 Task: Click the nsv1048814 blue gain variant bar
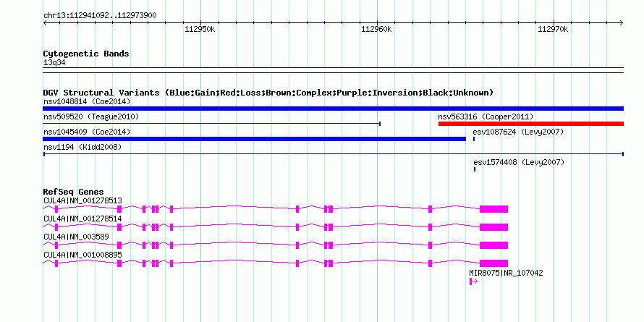(333, 109)
